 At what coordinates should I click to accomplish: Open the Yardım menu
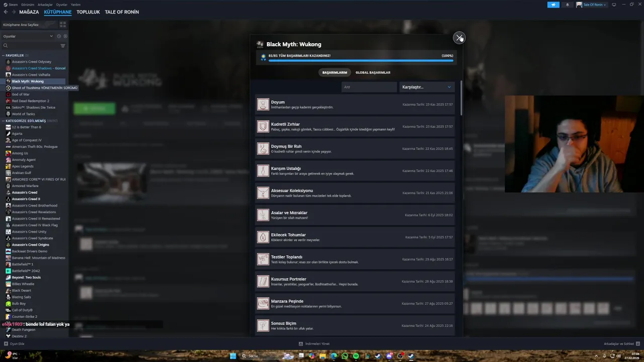(75, 5)
